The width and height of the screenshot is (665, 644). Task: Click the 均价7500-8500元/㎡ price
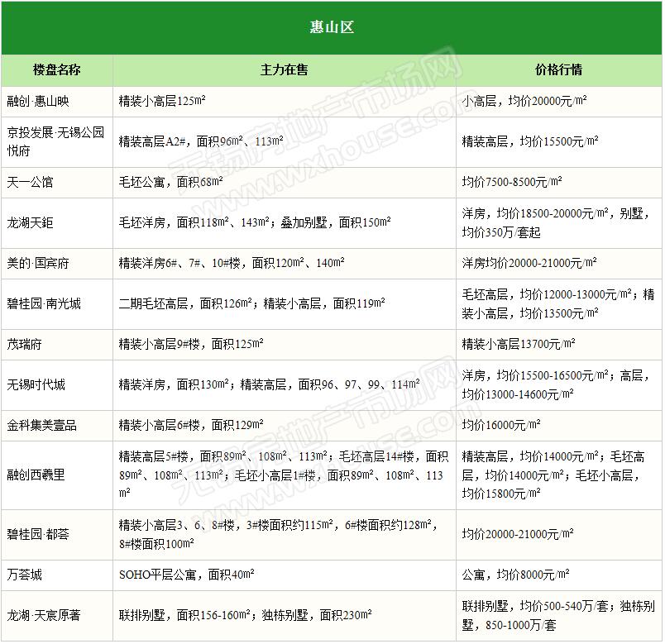tap(512, 183)
